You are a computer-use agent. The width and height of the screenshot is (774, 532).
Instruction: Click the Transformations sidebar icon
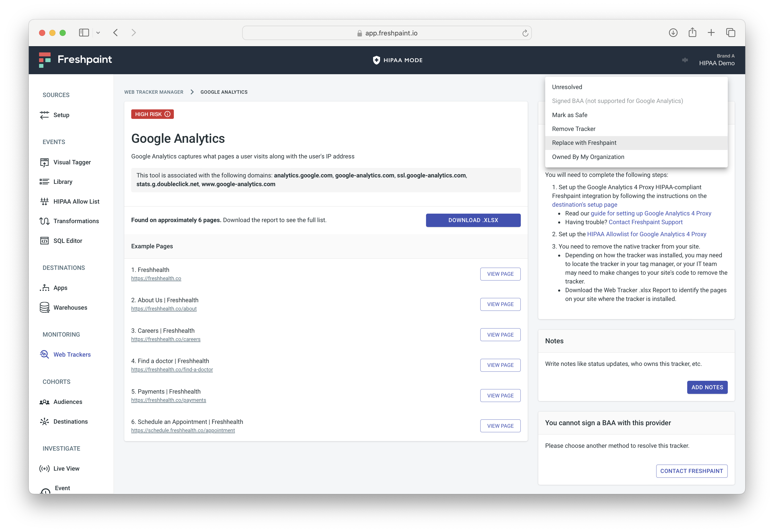pos(44,221)
